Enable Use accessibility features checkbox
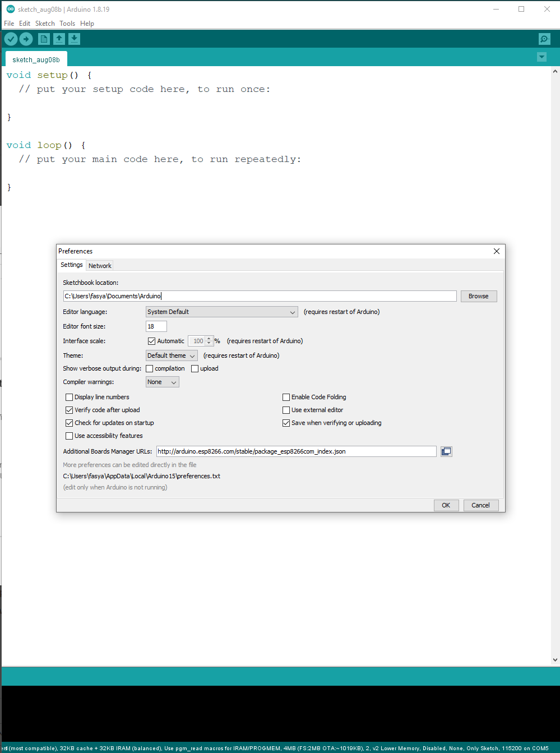560x753 pixels. 70,436
